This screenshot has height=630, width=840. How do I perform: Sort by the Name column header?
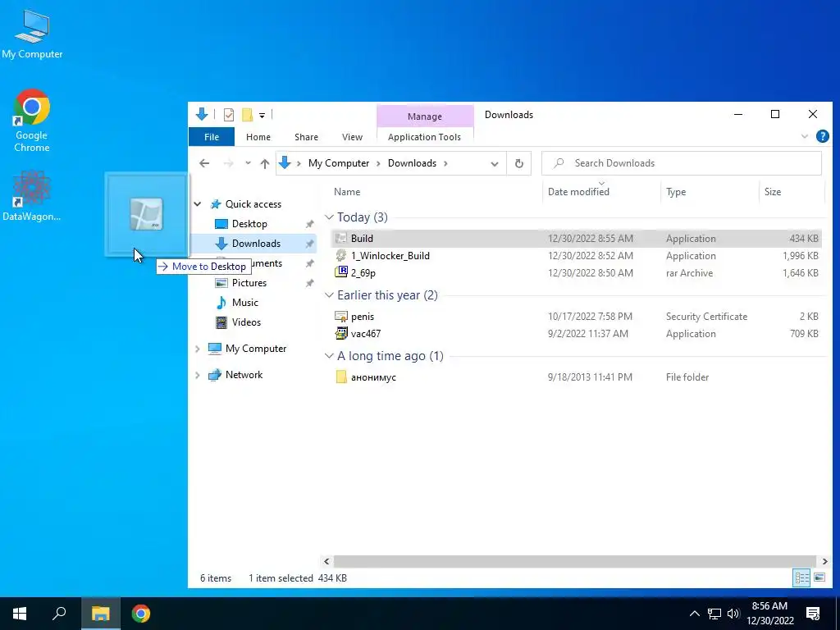pyautogui.click(x=347, y=192)
